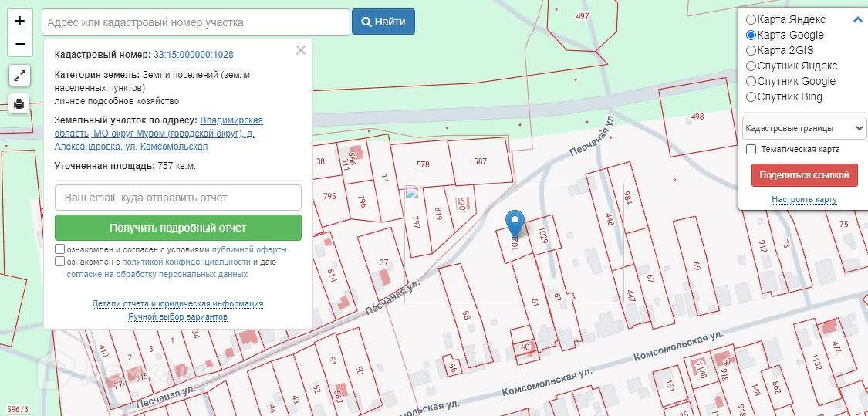
Task: Click the blue map pin marker
Action: (516, 225)
